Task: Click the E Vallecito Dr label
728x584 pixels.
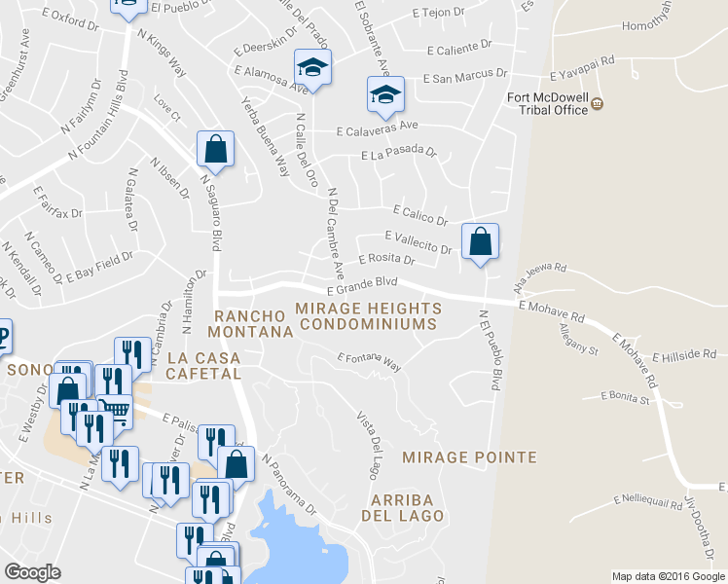Action: (419, 242)
